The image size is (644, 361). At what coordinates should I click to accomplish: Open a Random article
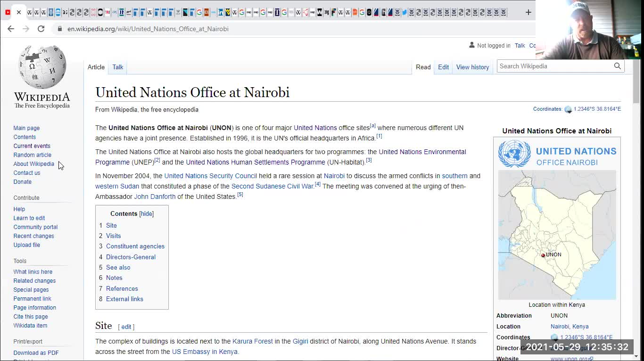(33, 155)
